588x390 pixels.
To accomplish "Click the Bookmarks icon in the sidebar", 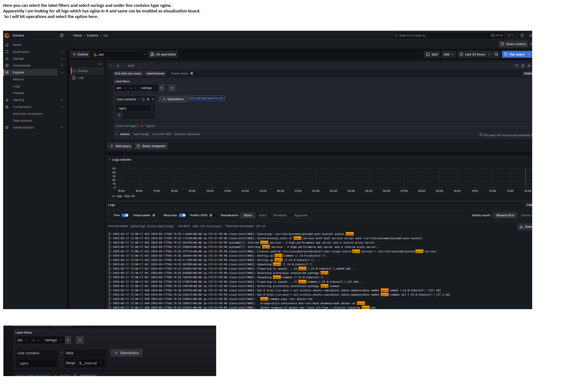I will pyautogui.click(x=7, y=52).
